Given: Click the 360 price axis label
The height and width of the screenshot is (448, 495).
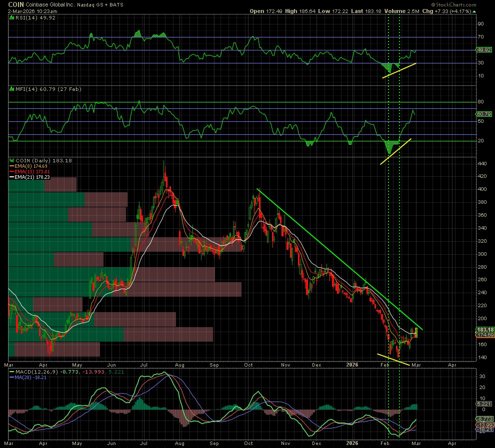Looking at the screenshot, I should tap(482, 215).
